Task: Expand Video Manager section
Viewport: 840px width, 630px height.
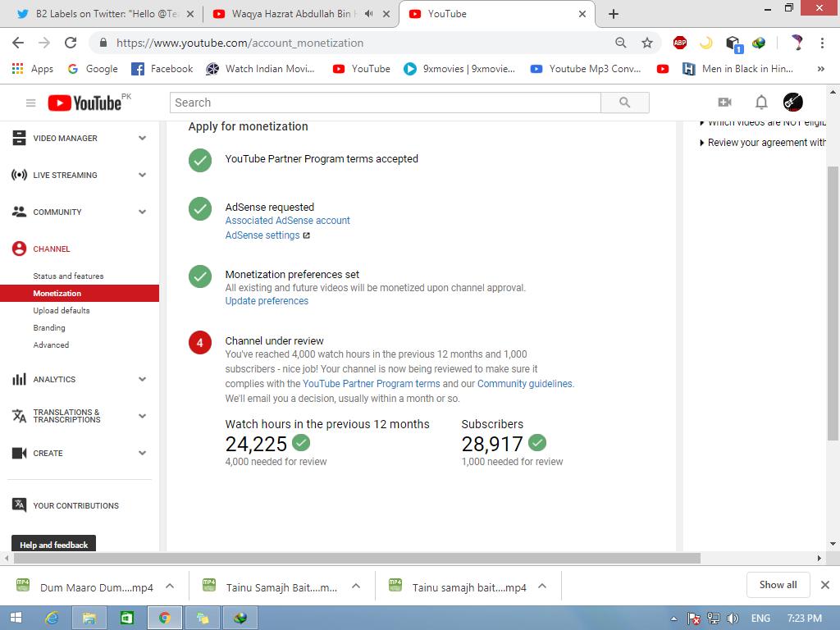Action: (x=142, y=138)
